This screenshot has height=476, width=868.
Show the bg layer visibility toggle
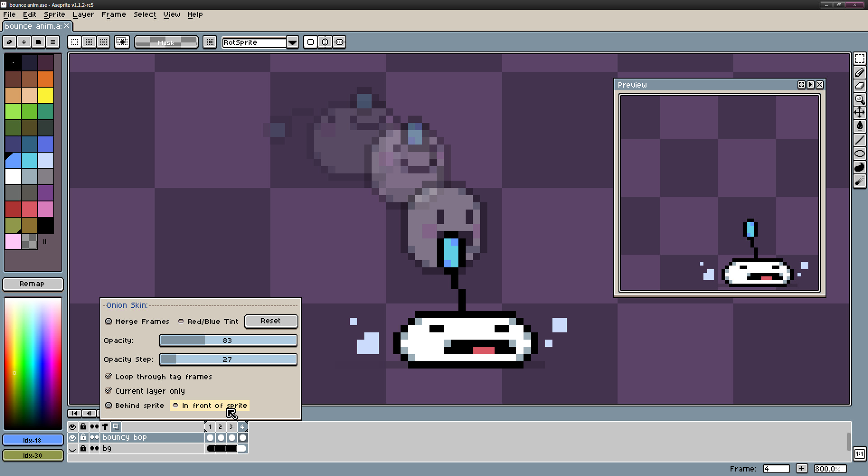[72, 448]
